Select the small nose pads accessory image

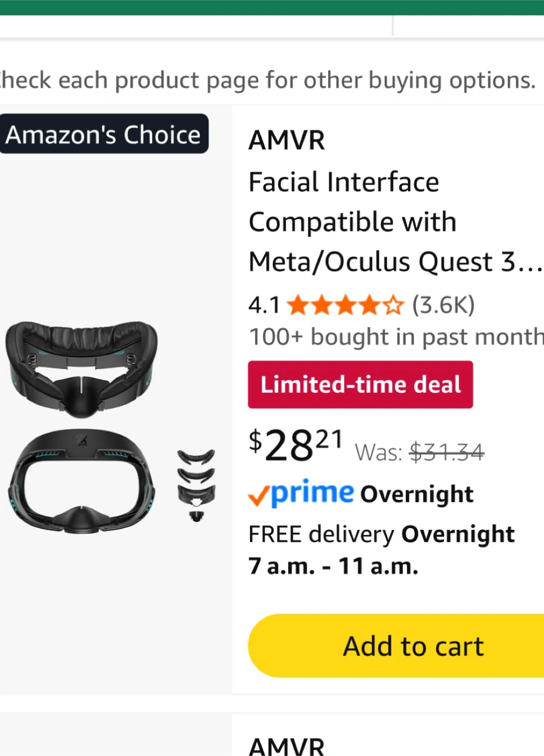click(x=196, y=484)
